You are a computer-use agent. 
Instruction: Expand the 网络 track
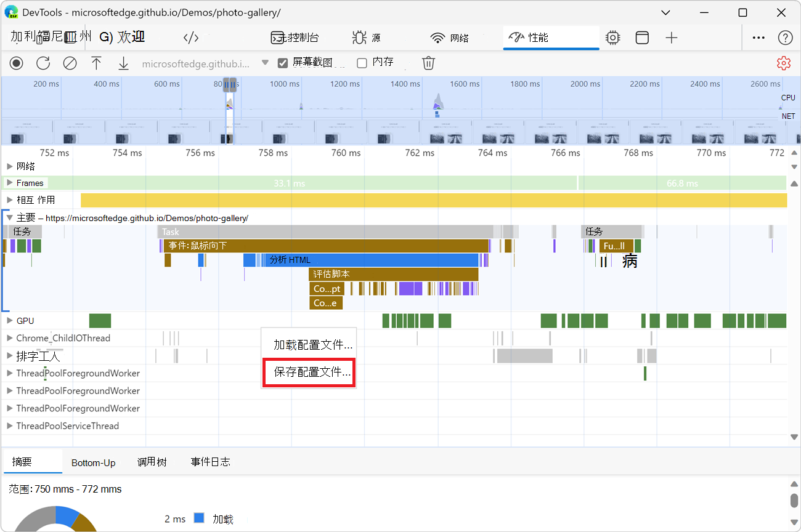click(9, 166)
